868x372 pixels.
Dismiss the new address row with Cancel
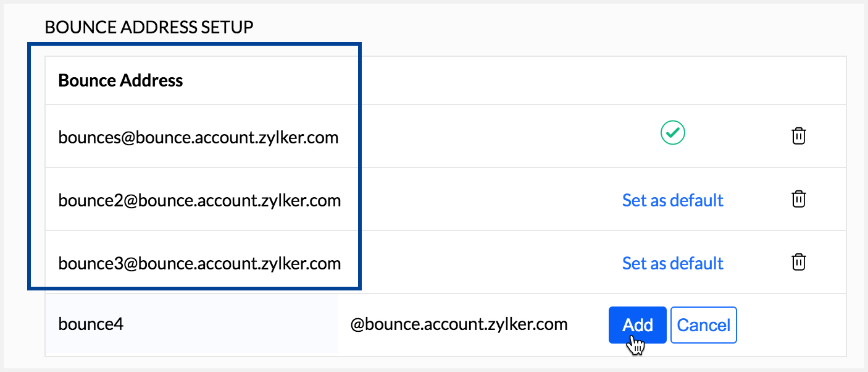click(703, 325)
